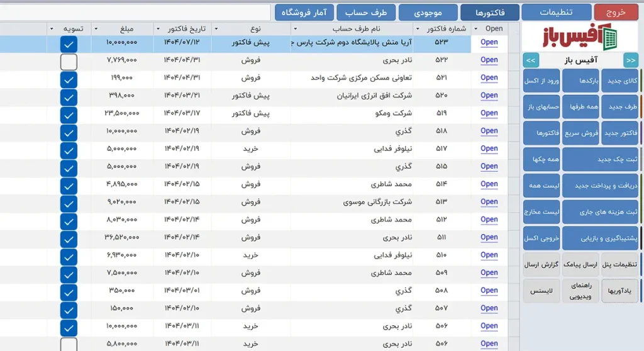Open the گزارش ارسال button
Image resolution: width=644 pixels, height=351 pixels.
[x=541, y=265]
